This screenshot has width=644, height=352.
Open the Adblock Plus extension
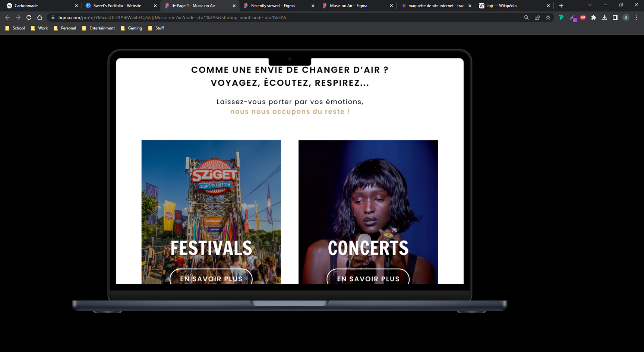(x=583, y=18)
